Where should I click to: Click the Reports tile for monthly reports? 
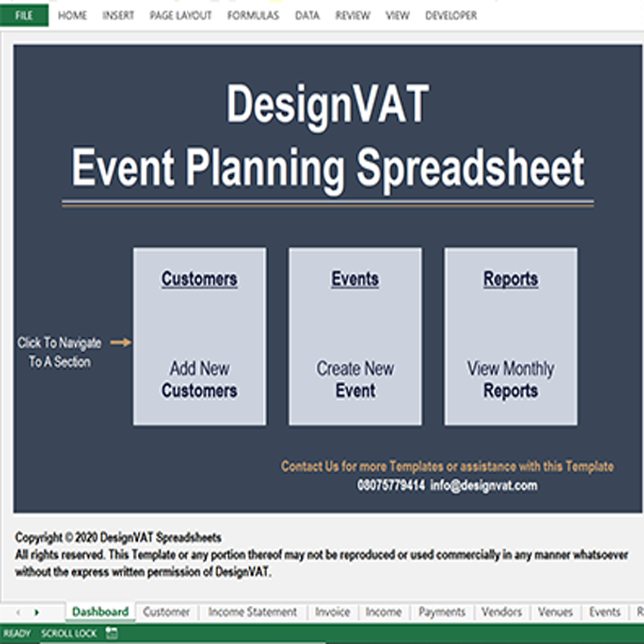tap(510, 336)
